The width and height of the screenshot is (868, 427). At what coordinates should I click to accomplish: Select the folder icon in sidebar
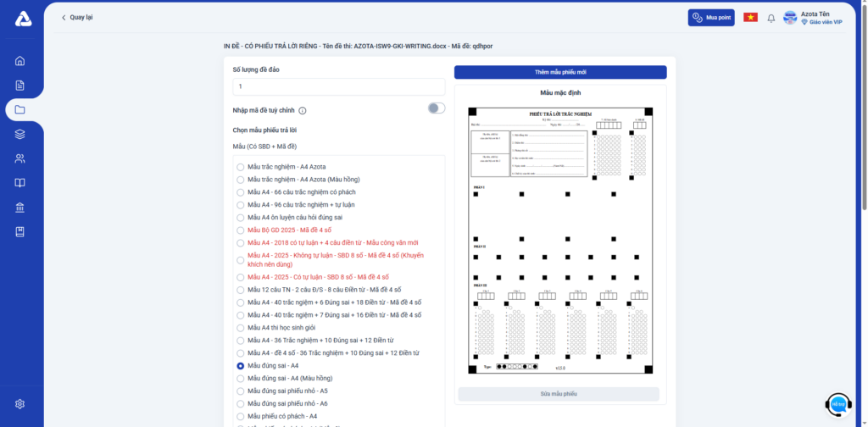20,109
